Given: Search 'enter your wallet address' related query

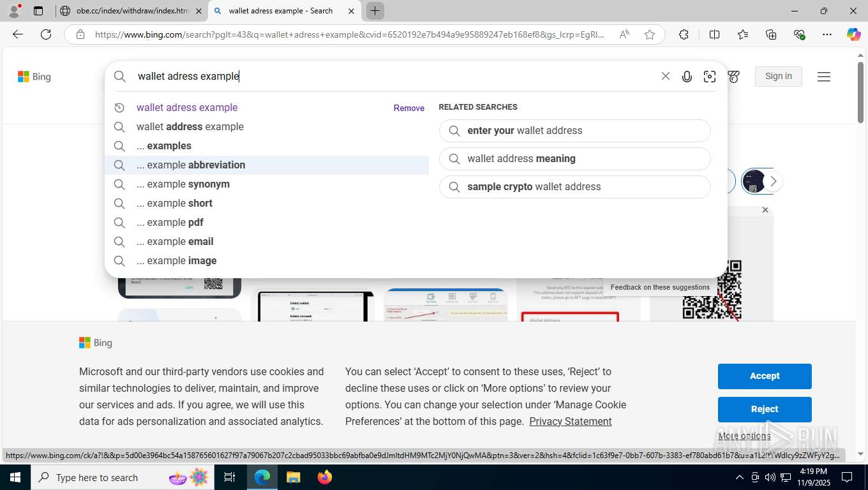Looking at the screenshot, I should [574, 131].
